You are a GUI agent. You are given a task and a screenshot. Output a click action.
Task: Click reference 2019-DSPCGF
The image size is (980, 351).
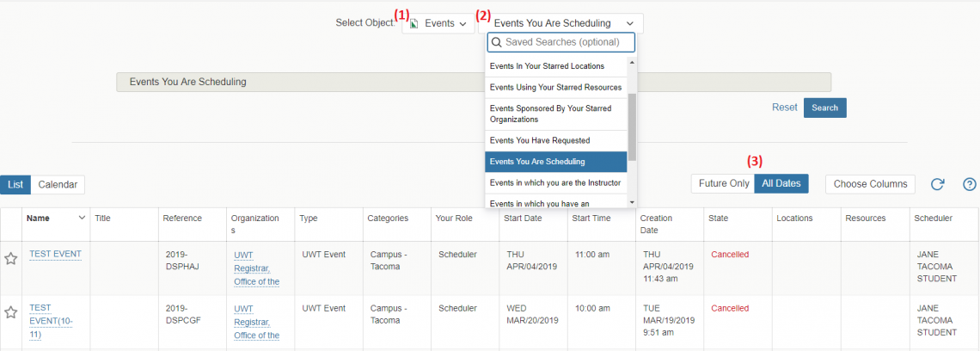click(x=185, y=314)
